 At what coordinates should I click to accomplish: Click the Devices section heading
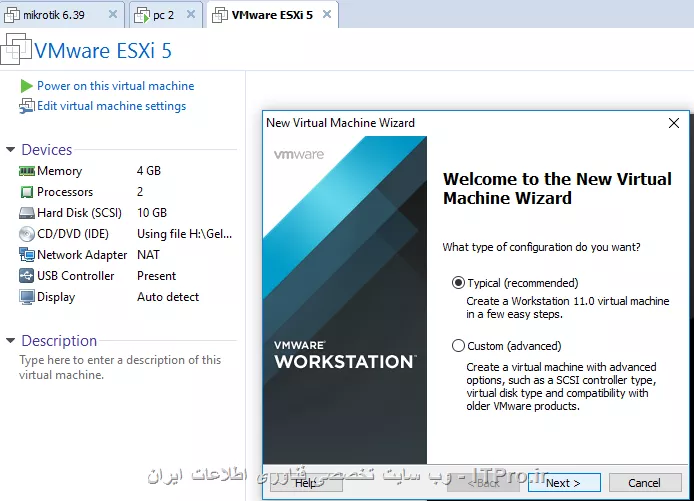47,150
